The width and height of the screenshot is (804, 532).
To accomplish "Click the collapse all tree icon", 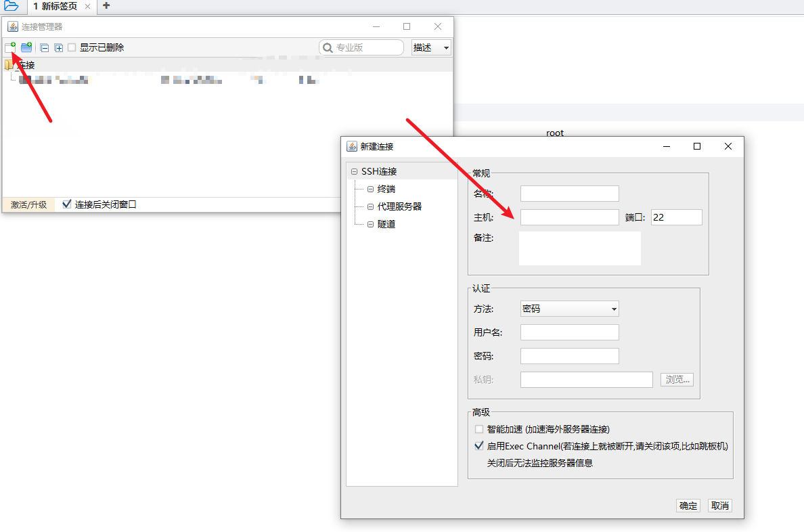I will point(45,48).
